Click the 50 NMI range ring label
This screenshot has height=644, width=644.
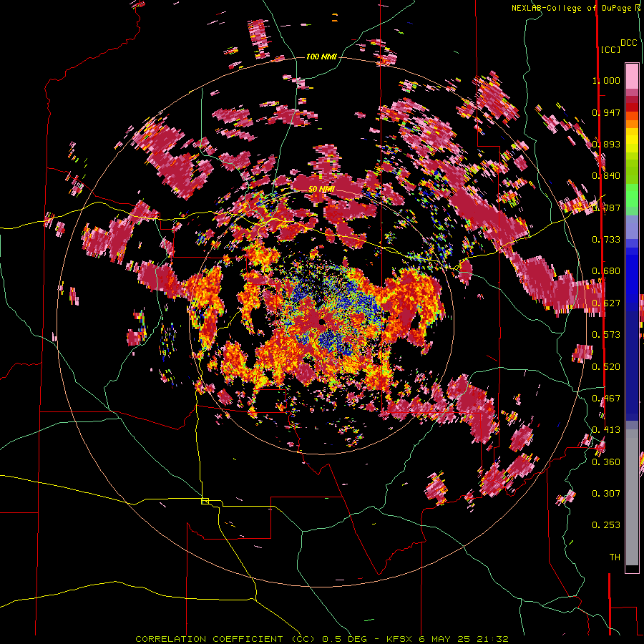[x=321, y=189]
